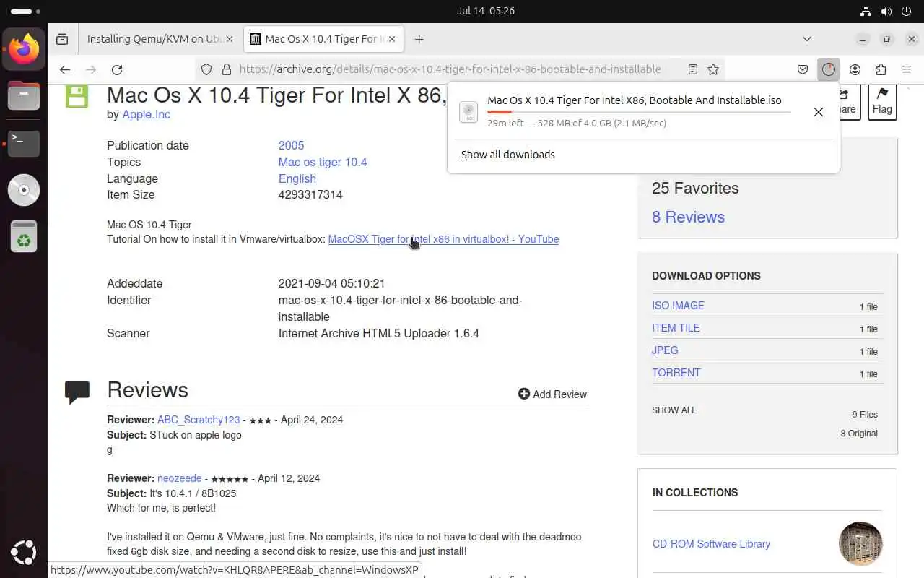Screen dimensions: 924x578
Task: Click the power icon in top bar
Action: point(907,11)
